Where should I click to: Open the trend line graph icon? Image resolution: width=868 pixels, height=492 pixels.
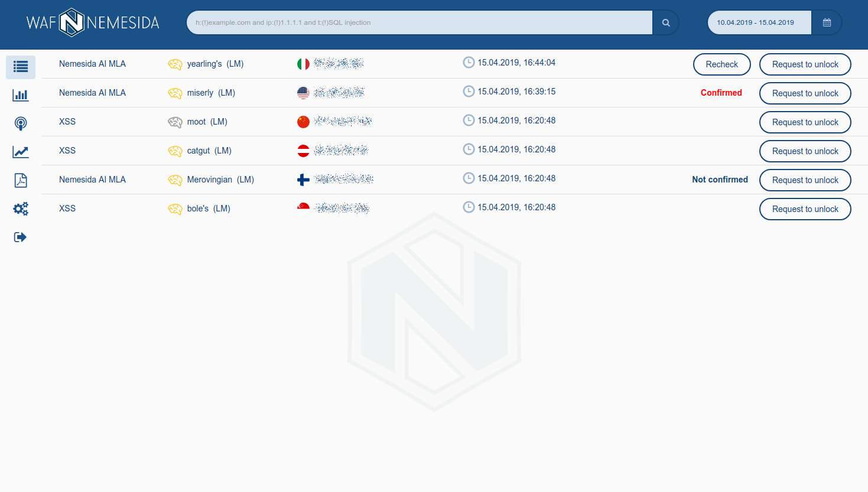click(x=21, y=152)
